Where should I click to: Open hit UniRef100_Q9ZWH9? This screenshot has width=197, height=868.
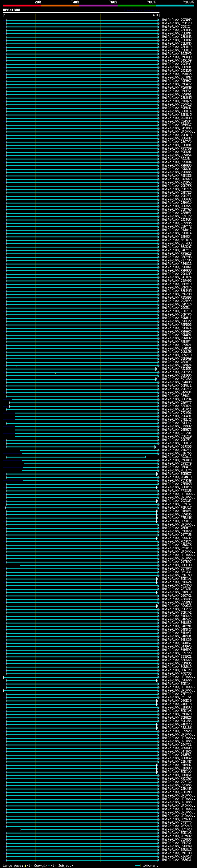[177, 20]
